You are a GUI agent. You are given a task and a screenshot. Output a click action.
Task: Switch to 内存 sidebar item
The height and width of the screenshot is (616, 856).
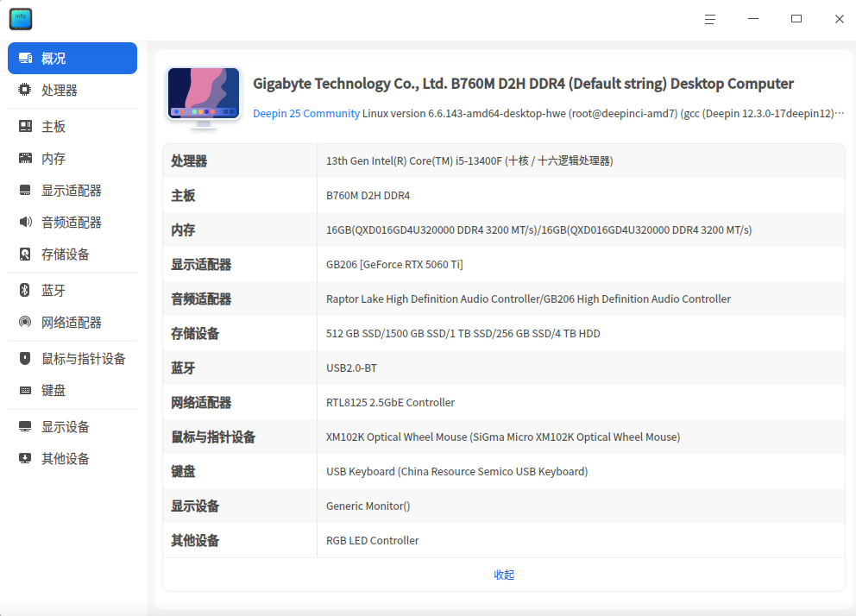tap(53, 158)
